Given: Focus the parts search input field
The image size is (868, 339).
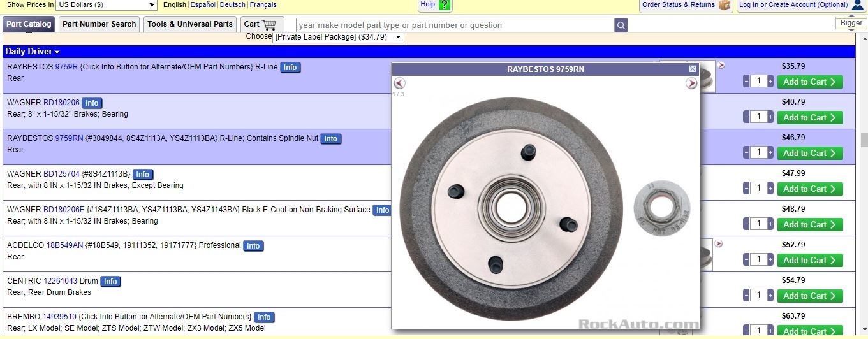Looking at the screenshot, I should point(455,25).
